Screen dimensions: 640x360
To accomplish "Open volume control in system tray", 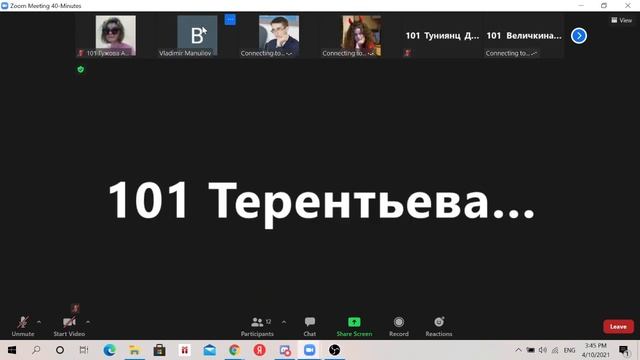I will coord(543,350).
